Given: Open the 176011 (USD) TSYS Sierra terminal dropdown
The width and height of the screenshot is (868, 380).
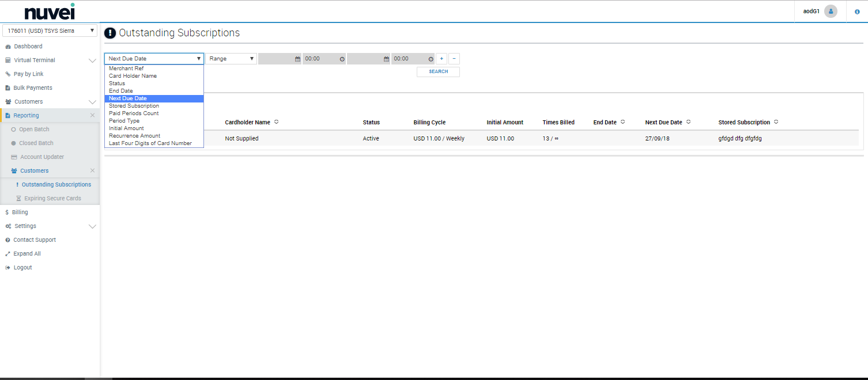Looking at the screenshot, I should click(x=50, y=31).
